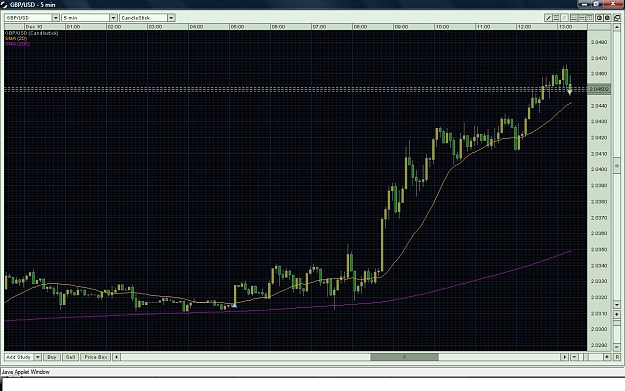Click the vertical scrollbar thumb
625x391 pixels.
coord(617,165)
